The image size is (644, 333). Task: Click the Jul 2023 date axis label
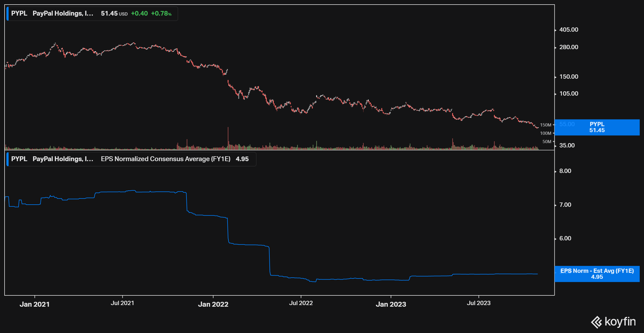click(478, 303)
